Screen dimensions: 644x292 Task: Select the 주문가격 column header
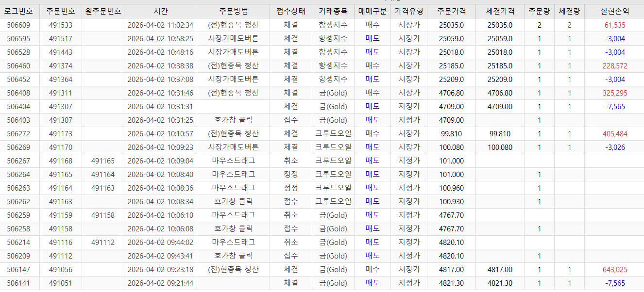[451, 11]
